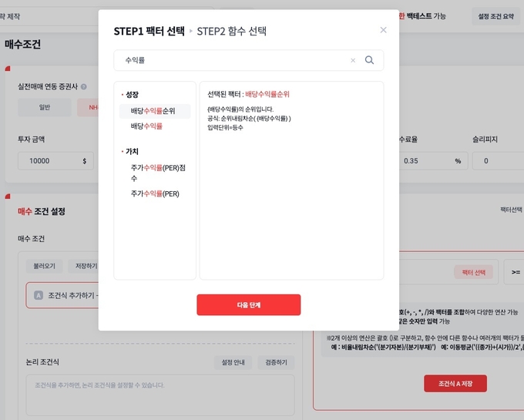Viewport: 524px width, 420px height.
Task: Clear the 수익률 search text
Action: (353, 60)
